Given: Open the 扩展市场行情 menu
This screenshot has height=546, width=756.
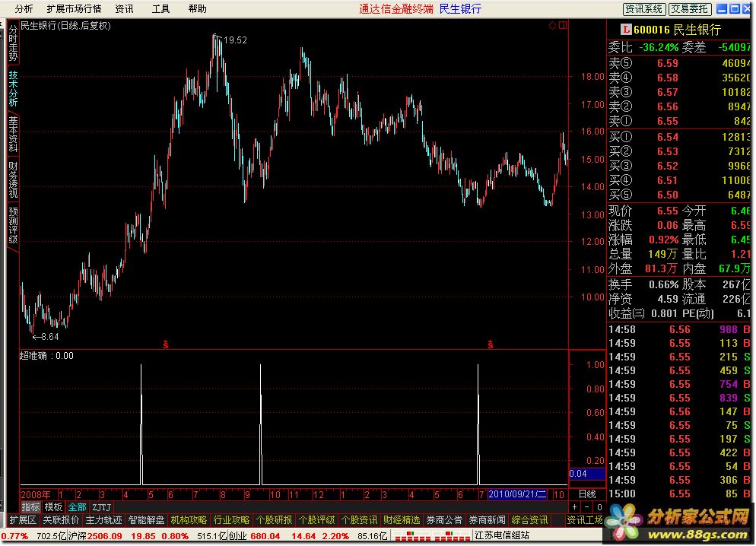Looking at the screenshot, I should coord(74,8).
